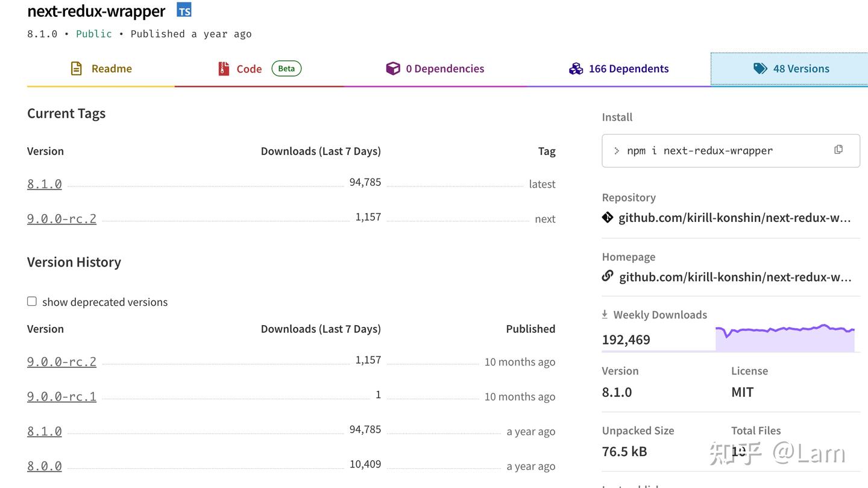868x488 pixels.
Task: Click the download arrow beside Weekly Downloads
Action: (x=604, y=314)
